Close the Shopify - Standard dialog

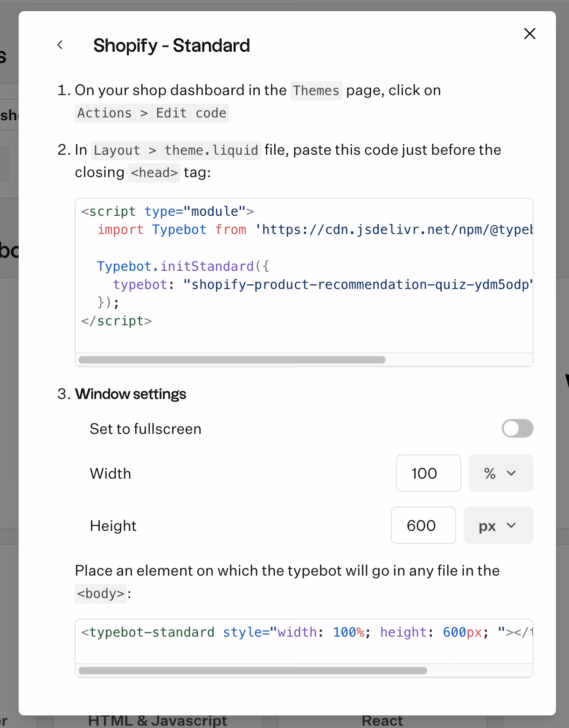coord(529,34)
